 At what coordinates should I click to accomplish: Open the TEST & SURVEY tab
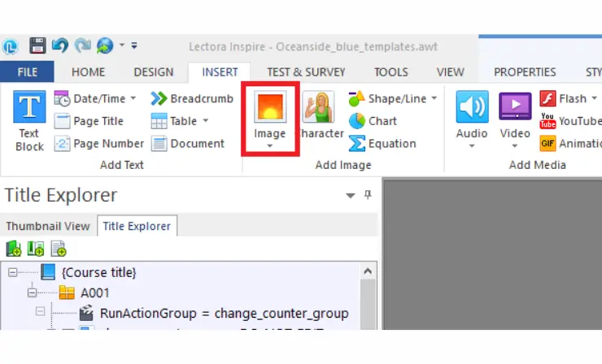tap(306, 72)
